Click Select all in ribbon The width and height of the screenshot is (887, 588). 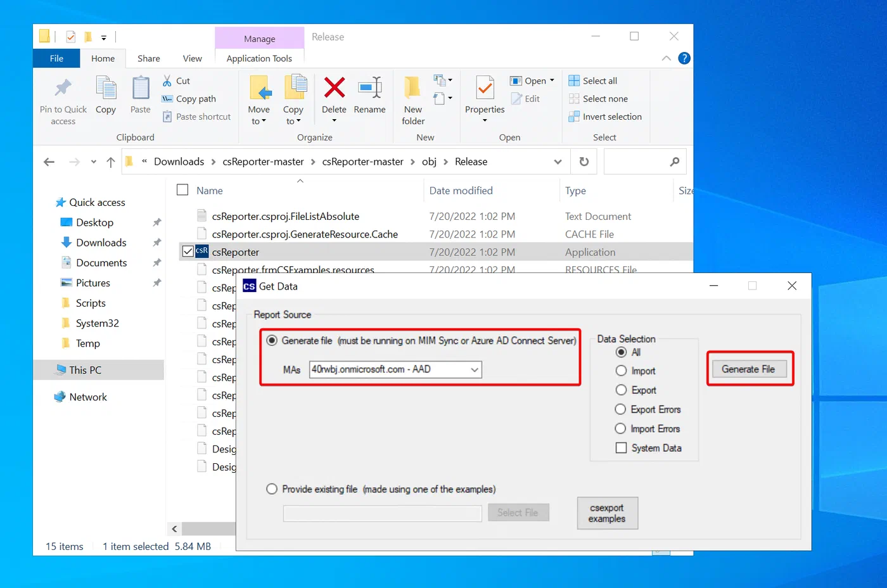tap(593, 80)
